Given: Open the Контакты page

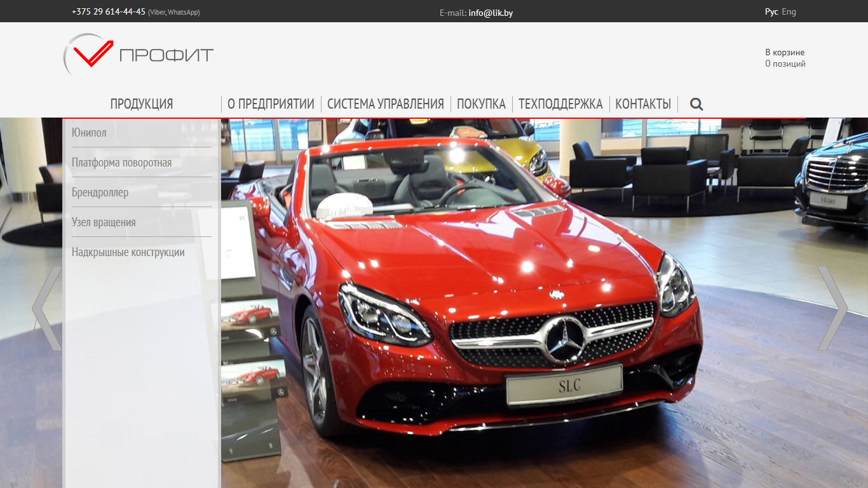Looking at the screenshot, I should pos(643,104).
